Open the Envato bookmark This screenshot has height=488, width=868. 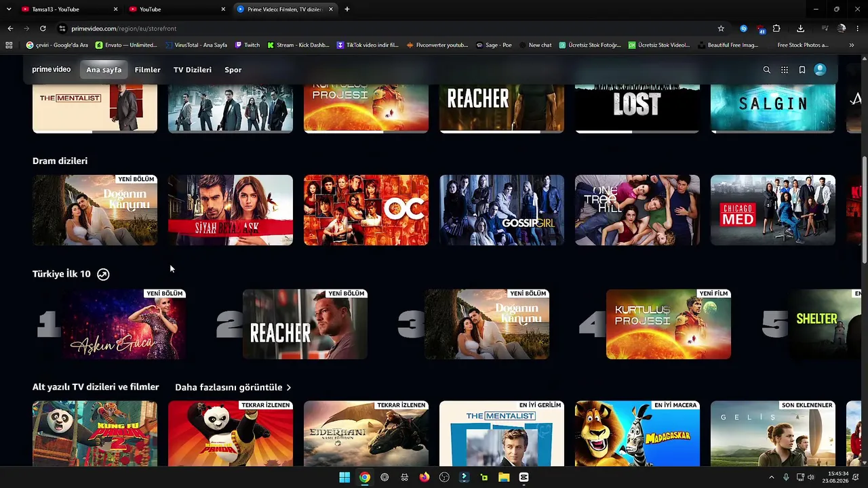[x=126, y=45]
